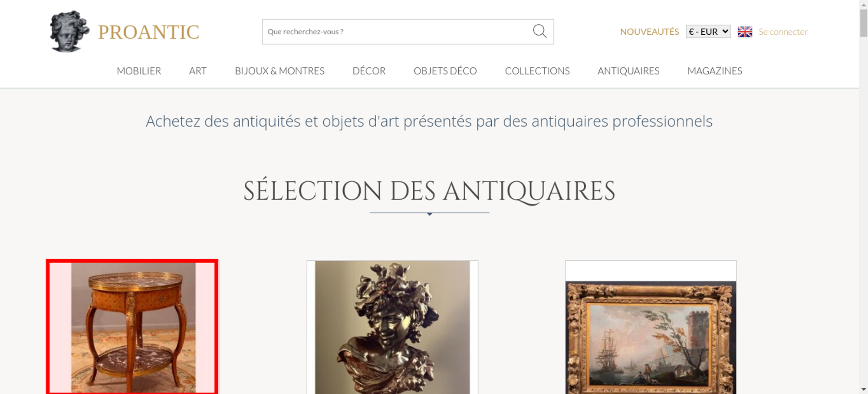The image size is (868, 394).
Task: Click the scrollbar down arrow
Action: [864, 390]
